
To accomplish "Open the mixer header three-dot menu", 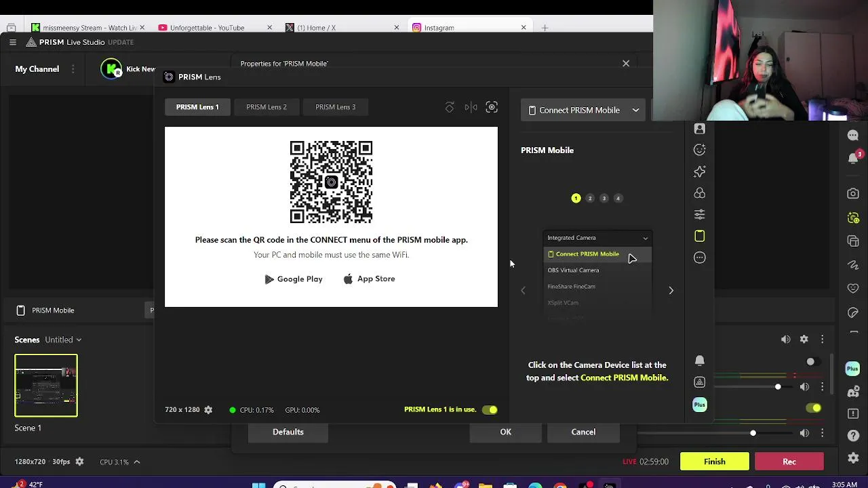I will tap(822, 340).
